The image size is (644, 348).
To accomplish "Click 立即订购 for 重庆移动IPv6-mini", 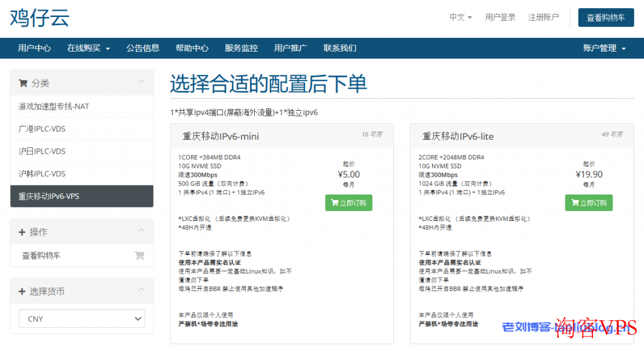I will [348, 203].
